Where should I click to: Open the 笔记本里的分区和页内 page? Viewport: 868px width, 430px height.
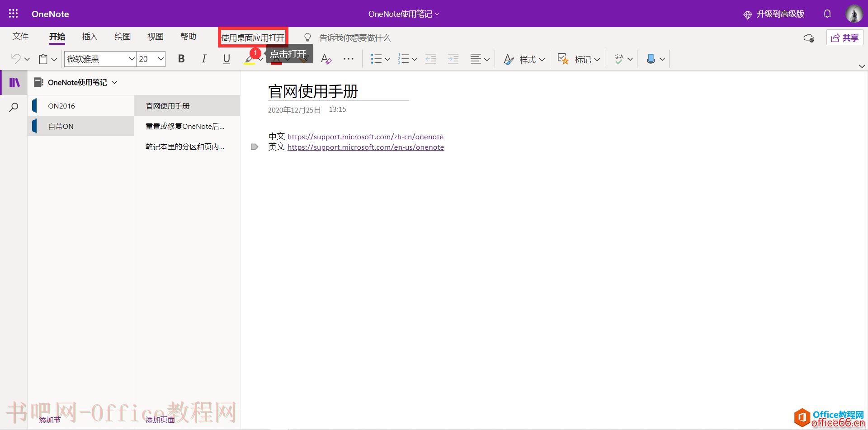[x=187, y=146]
